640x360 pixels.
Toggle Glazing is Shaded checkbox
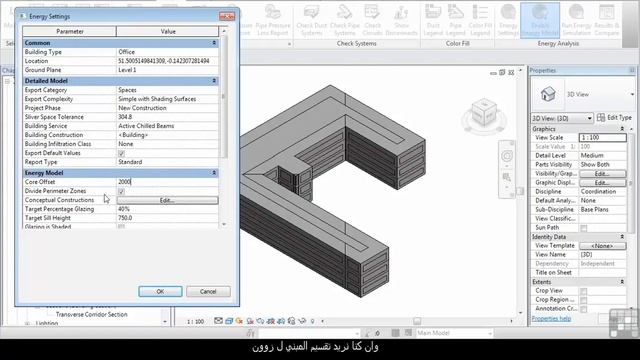coord(121,226)
